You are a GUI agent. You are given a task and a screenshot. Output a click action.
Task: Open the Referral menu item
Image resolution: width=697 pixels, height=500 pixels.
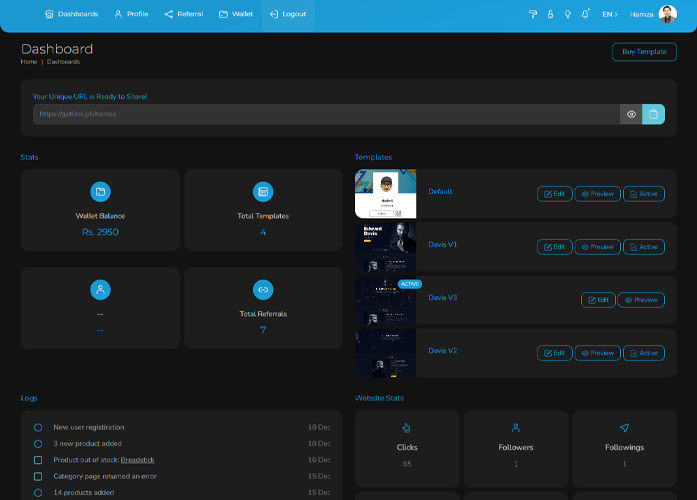point(183,14)
